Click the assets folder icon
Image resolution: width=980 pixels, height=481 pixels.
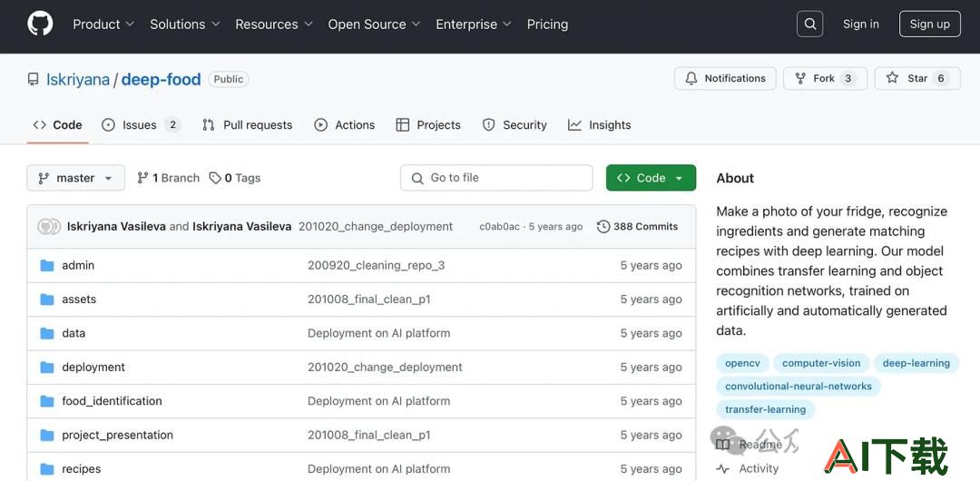pyautogui.click(x=47, y=299)
